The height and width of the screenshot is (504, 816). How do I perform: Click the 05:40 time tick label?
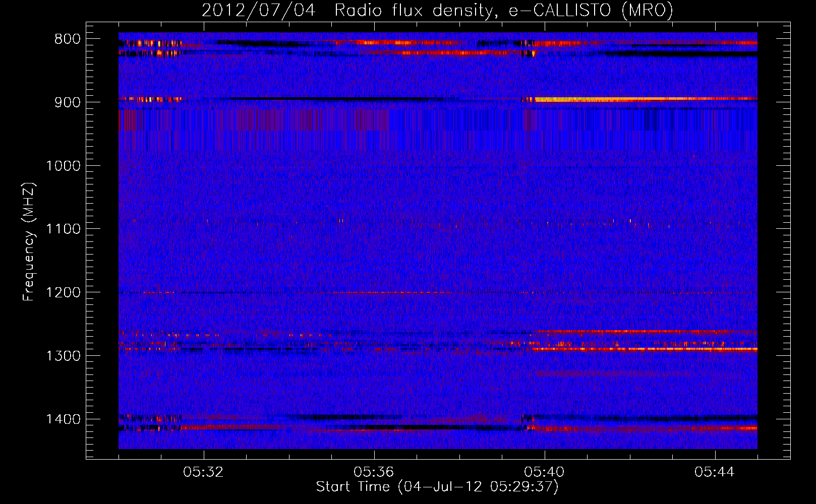(x=544, y=472)
